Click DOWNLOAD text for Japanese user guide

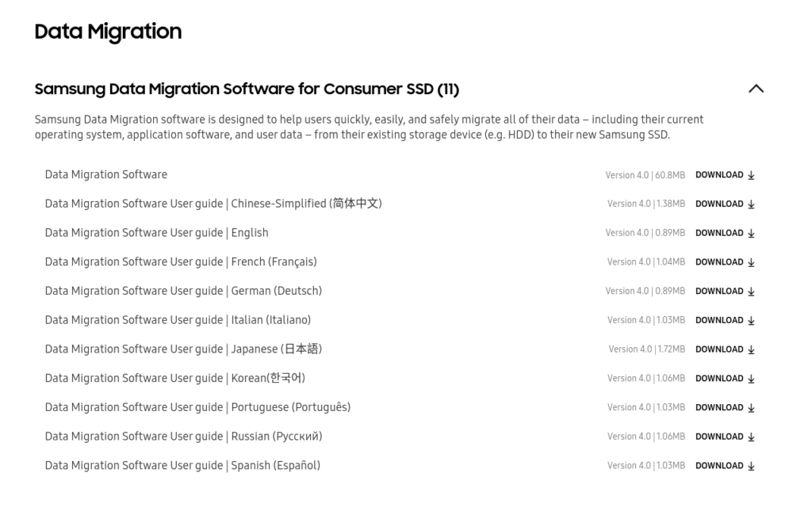click(x=719, y=349)
